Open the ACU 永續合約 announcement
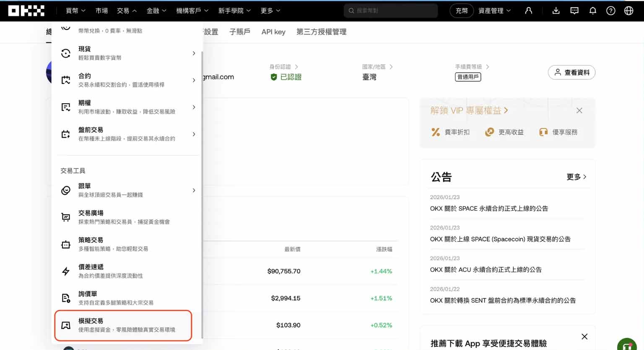 coord(486,269)
